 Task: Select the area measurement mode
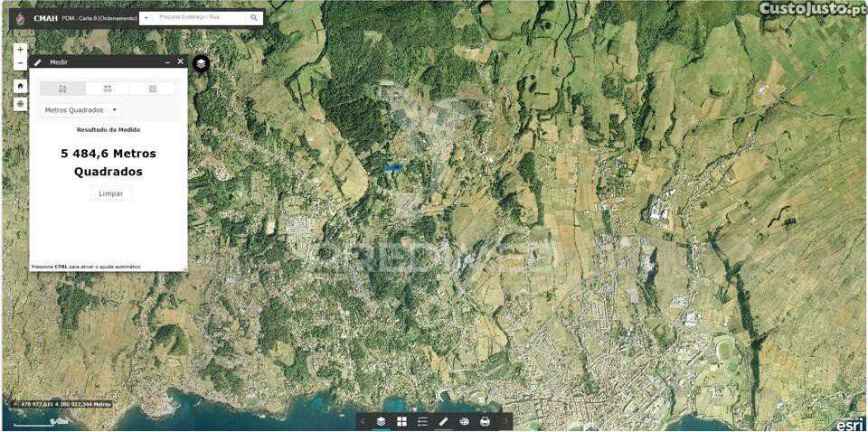point(62,89)
